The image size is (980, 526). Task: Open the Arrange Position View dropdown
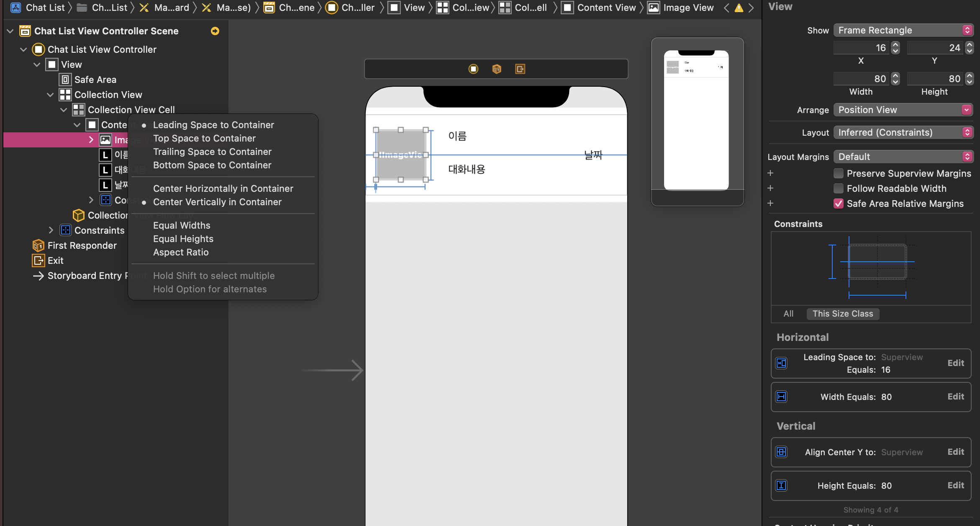click(x=903, y=110)
